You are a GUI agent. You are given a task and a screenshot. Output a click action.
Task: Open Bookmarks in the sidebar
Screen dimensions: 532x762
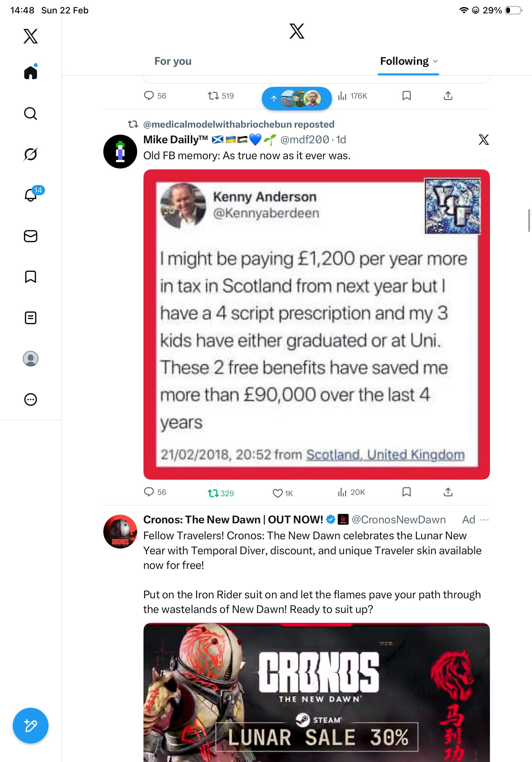click(x=31, y=277)
